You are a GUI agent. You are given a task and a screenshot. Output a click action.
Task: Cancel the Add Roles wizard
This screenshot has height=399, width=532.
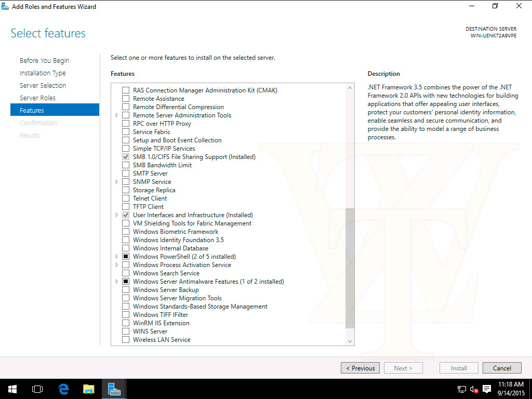(x=501, y=368)
